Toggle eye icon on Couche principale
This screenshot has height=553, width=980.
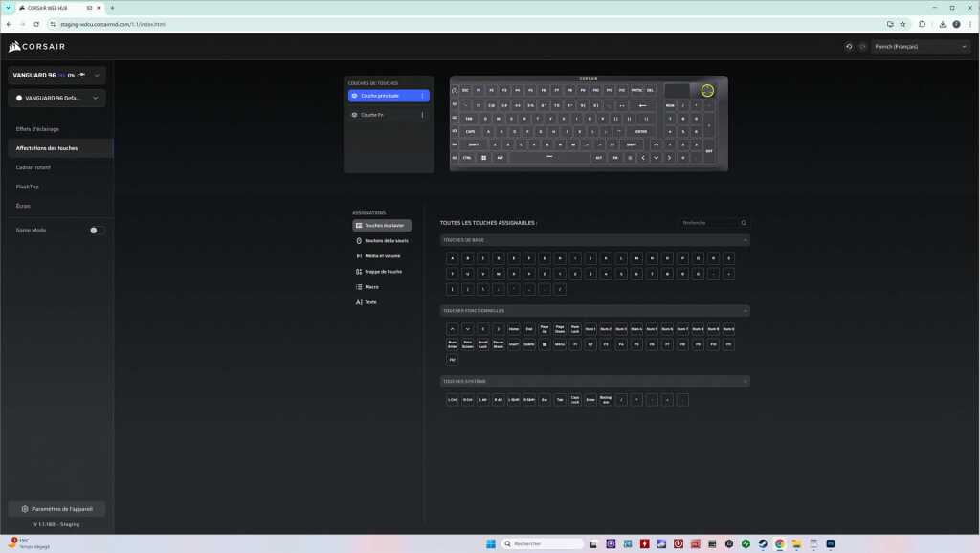354,96
